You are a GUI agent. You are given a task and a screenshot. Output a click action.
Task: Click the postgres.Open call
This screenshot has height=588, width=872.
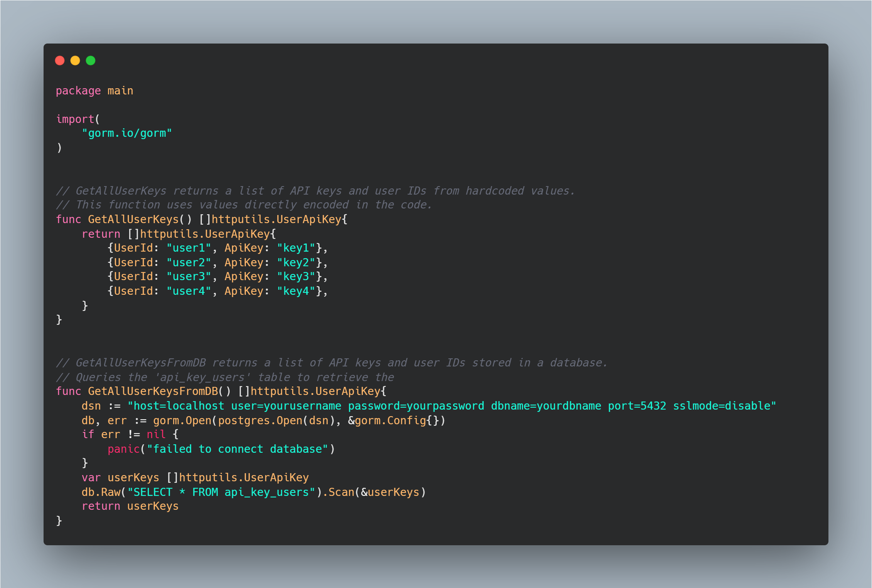[x=260, y=421]
